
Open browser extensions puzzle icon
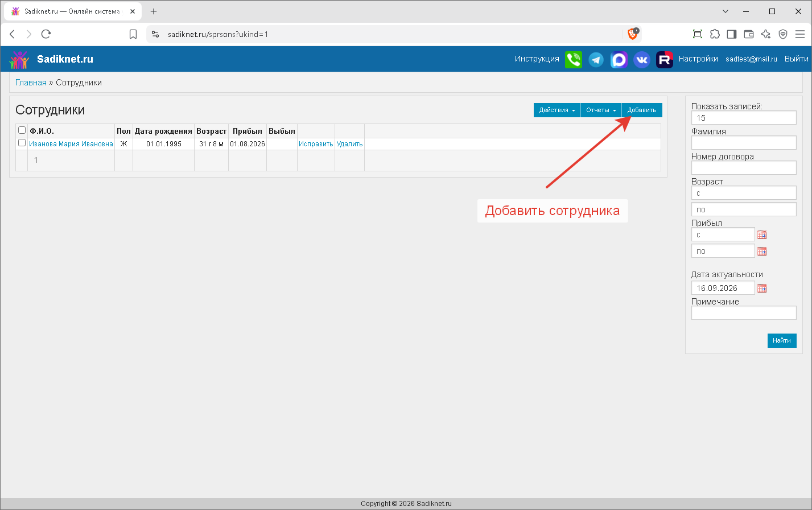(715, 34)
